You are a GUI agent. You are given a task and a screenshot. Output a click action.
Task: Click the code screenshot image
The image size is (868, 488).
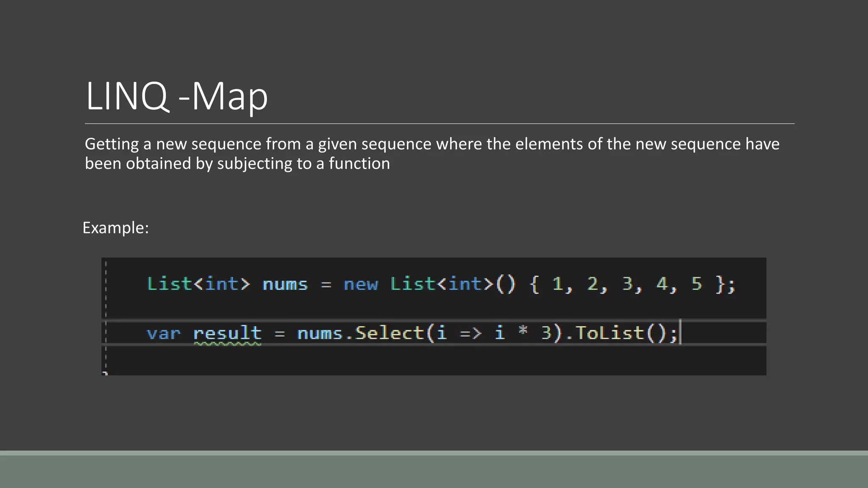(434, 316)
